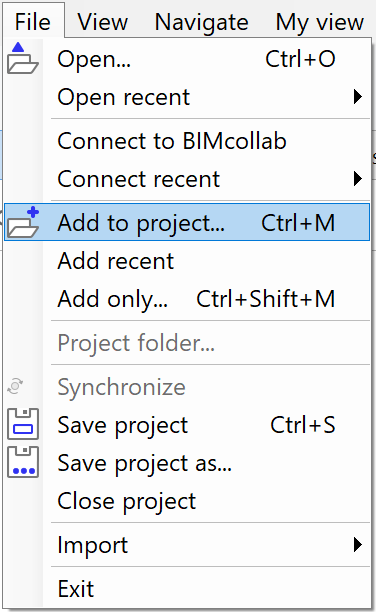Open the File menu
376x612 pixels.
[33, 21]
